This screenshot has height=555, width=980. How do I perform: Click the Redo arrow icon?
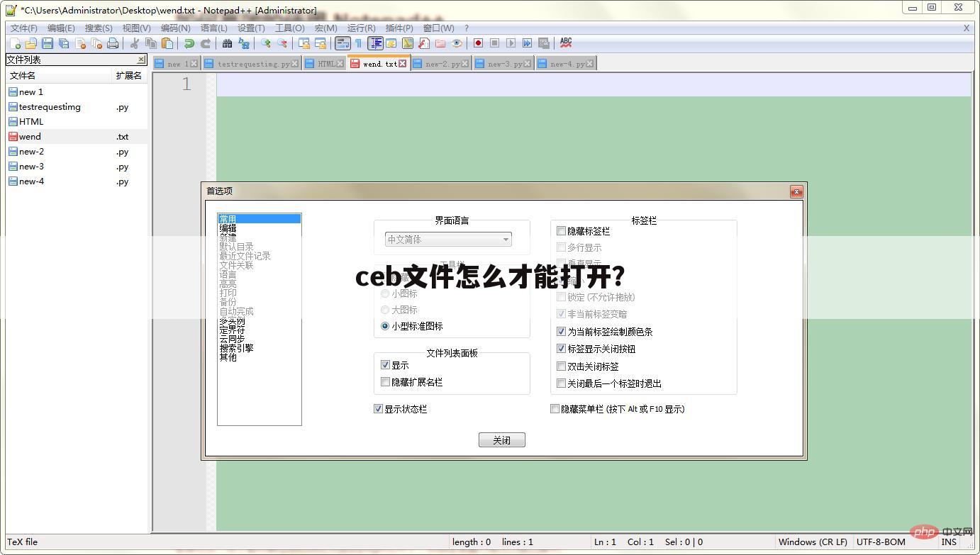(205, 43)
